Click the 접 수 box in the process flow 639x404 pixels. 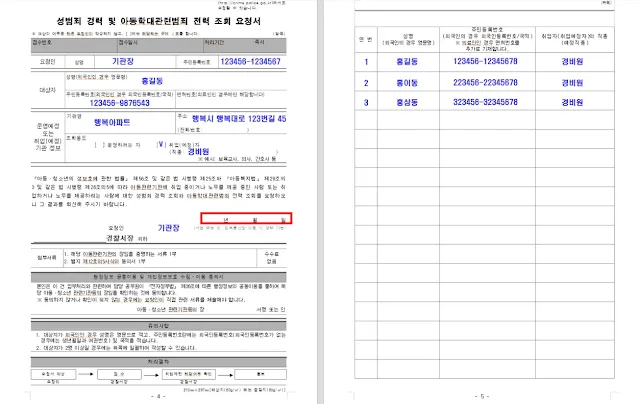pyautogui.click(x=119, y=374)
